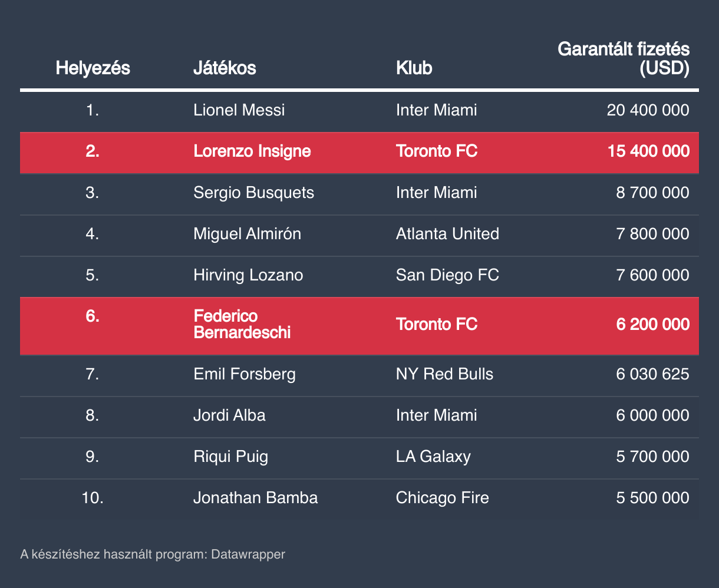
Task: Click the 6 030 625 salary value
Action: coord(652,374)
